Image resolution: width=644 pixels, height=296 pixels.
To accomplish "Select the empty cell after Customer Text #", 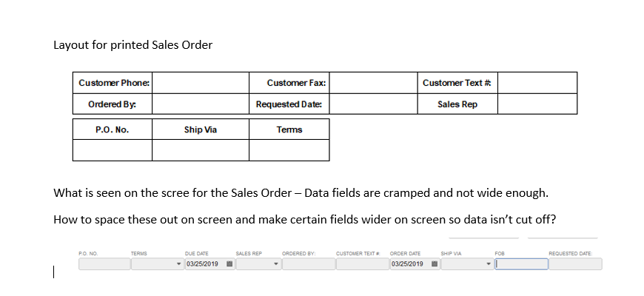I will coord(537,83).
